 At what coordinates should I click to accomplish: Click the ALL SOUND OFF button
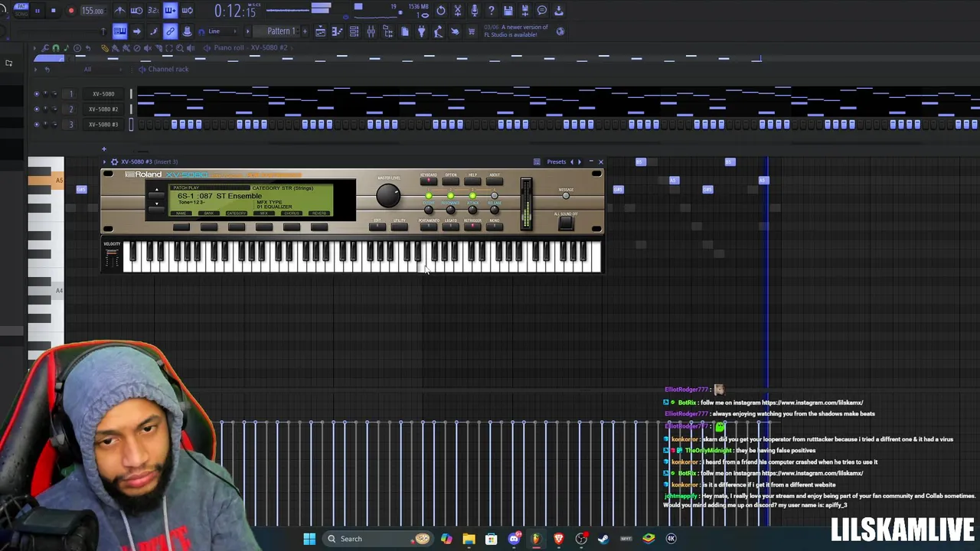click(566, 223)
